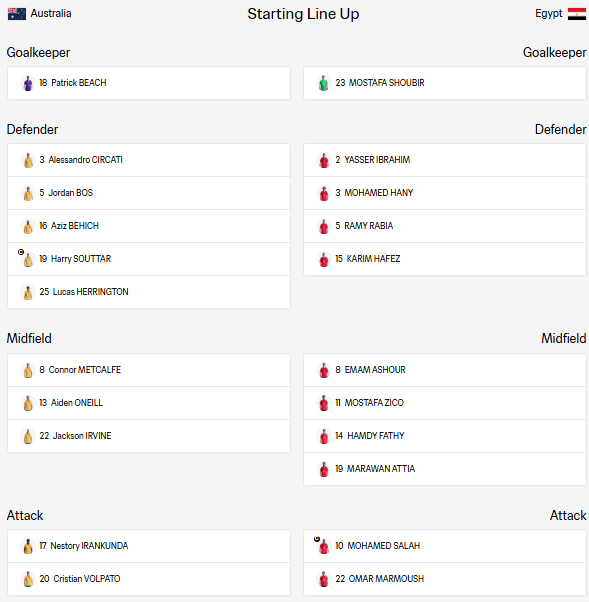Select Jackson IRVINE from Australia midfield
The image size is (589, 602).
pos(149,436)
